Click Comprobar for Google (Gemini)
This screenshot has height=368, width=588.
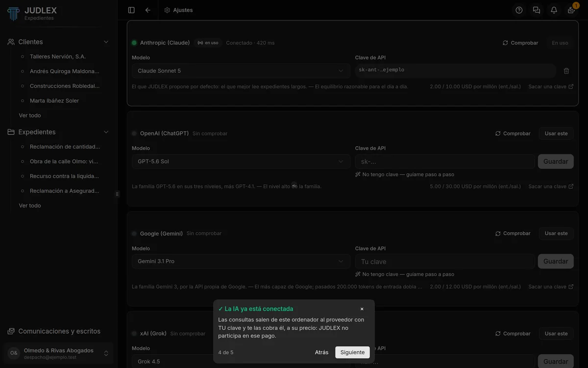pos(513,234)
